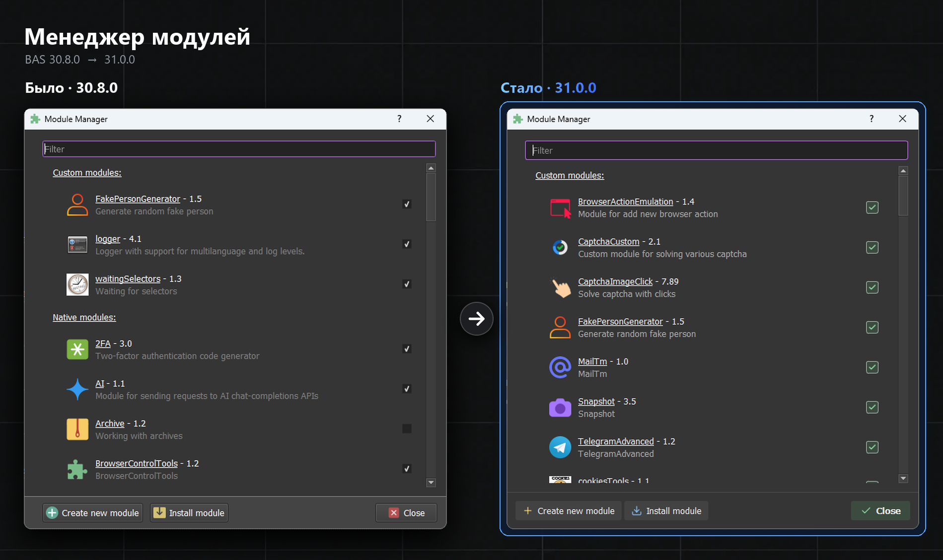Toggle the Snapshot module checkbox
943x560 pixels.
point(872,408)
